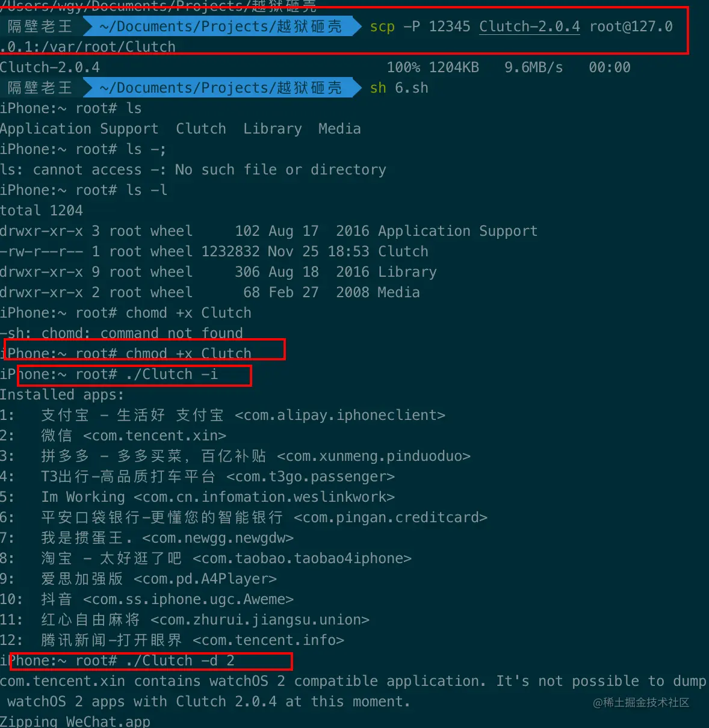
Task: Click 'com.tencent.xin contains watchOS 2' message line
Action: tap(353, 681)
